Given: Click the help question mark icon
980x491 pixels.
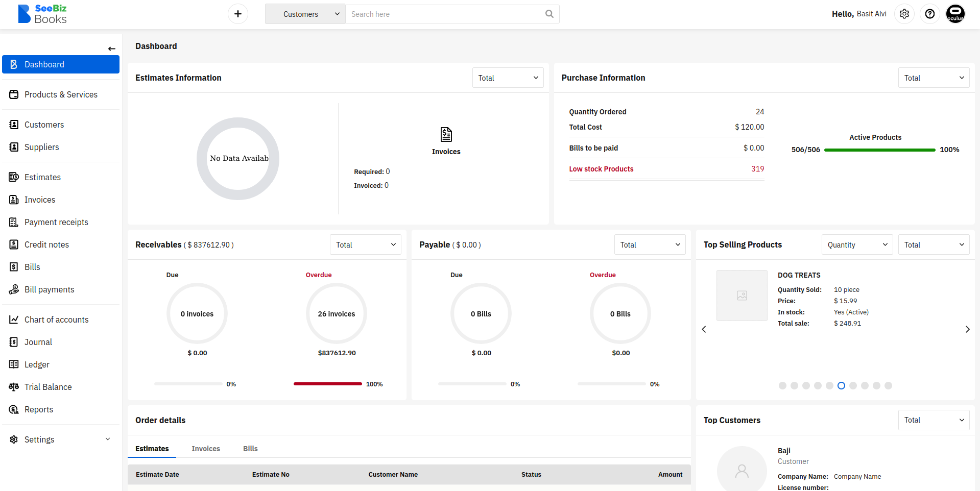Looking at the screenshot, I should pyautogui.click(x=930, y=14).
